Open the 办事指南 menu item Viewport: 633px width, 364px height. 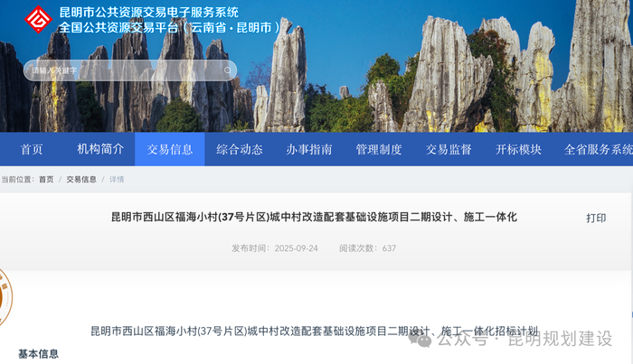click(309, 150)
